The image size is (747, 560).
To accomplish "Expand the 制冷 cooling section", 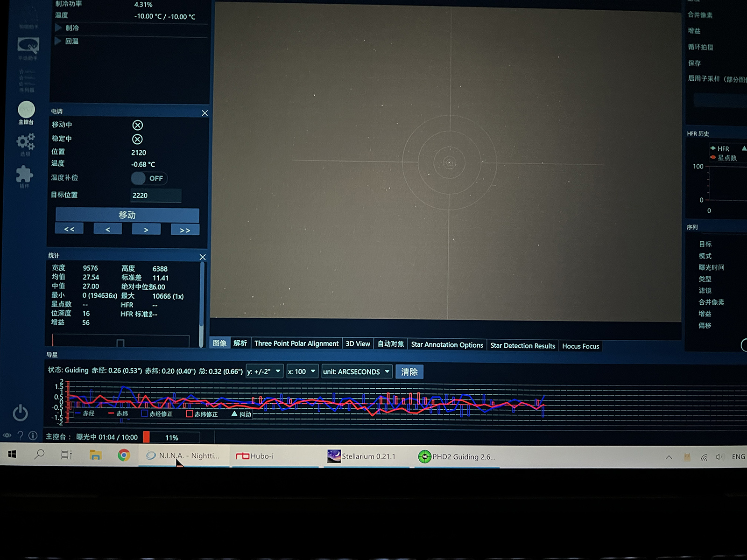I will [67, 28].
